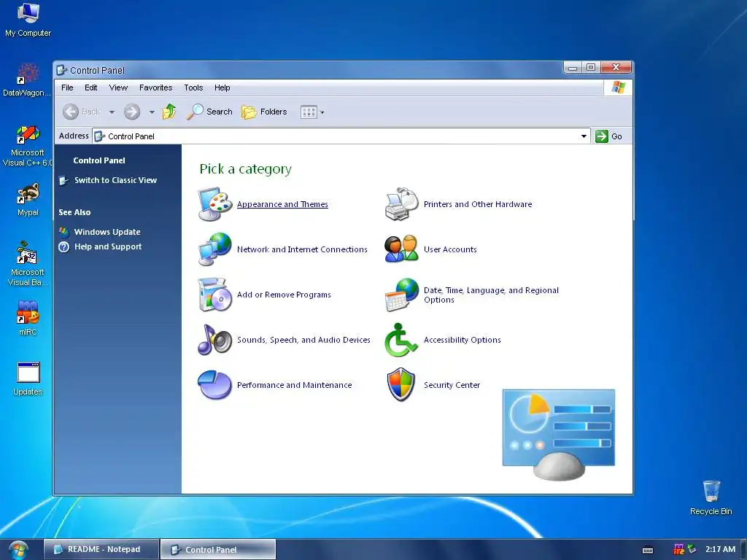Image resolution: width=747 pixels, height=560 pixels.
Task: Click Network and Internet Connections link text
Action: (x=302, y=249)
